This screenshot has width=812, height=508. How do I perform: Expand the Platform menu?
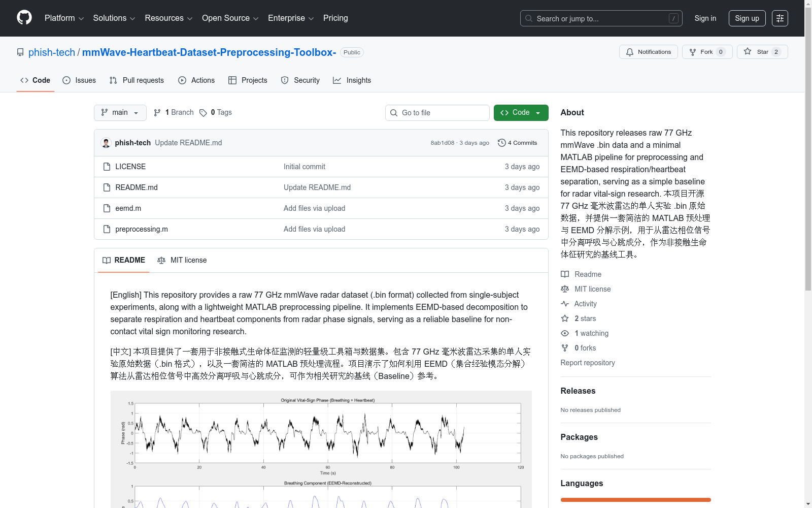[x=64, y=18]
